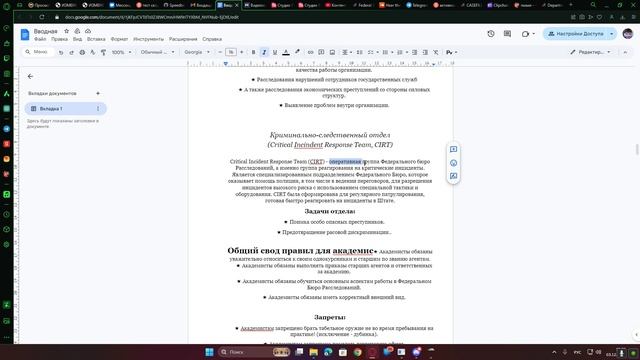640x360 pixels.
Task: Open the Вставка menu
Action: click(x=96, y=39)
